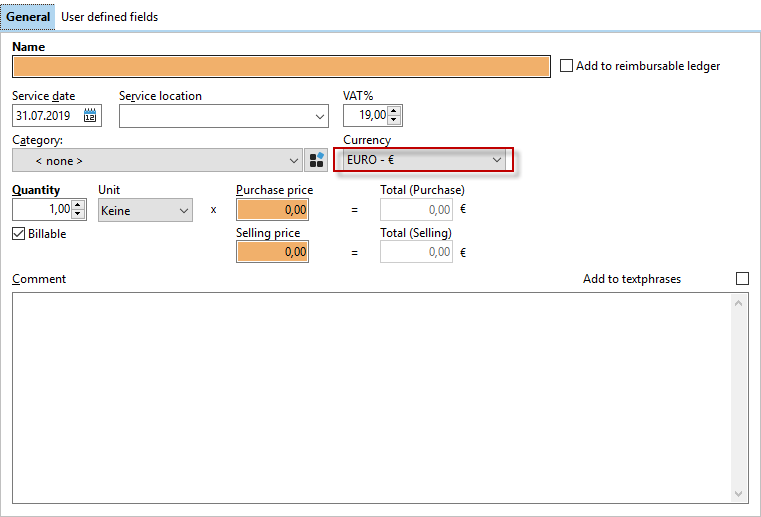Viewport: 761px width, 517px height.
Task: Decrease the VAT% value with down arrow
Action: [x=394, y=121]
